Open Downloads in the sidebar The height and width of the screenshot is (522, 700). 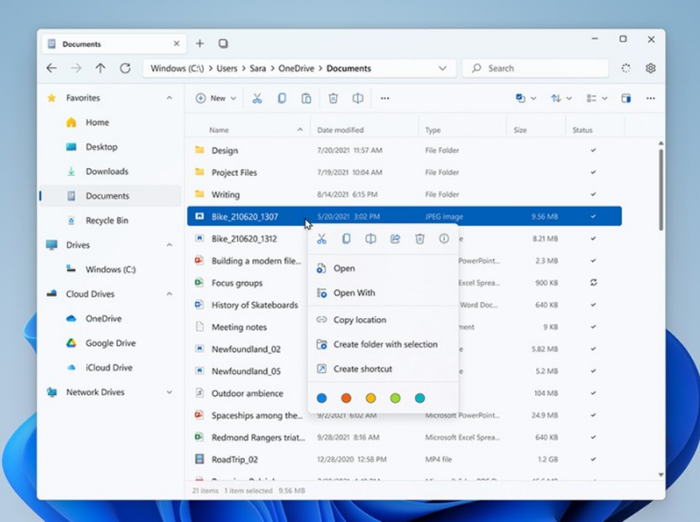106,171
